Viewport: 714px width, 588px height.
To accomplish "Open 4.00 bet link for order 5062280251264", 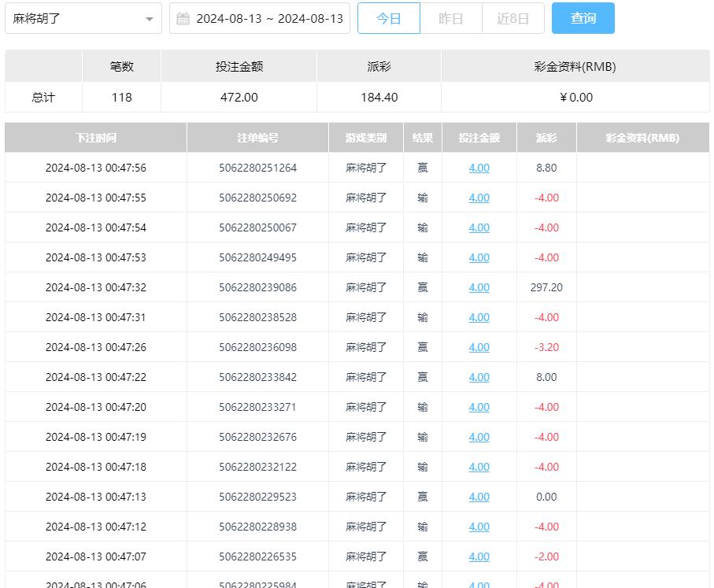I will pos(479,168).
